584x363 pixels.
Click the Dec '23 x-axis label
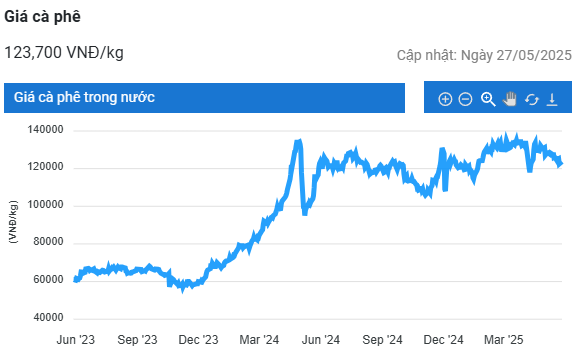click(198, 340)
